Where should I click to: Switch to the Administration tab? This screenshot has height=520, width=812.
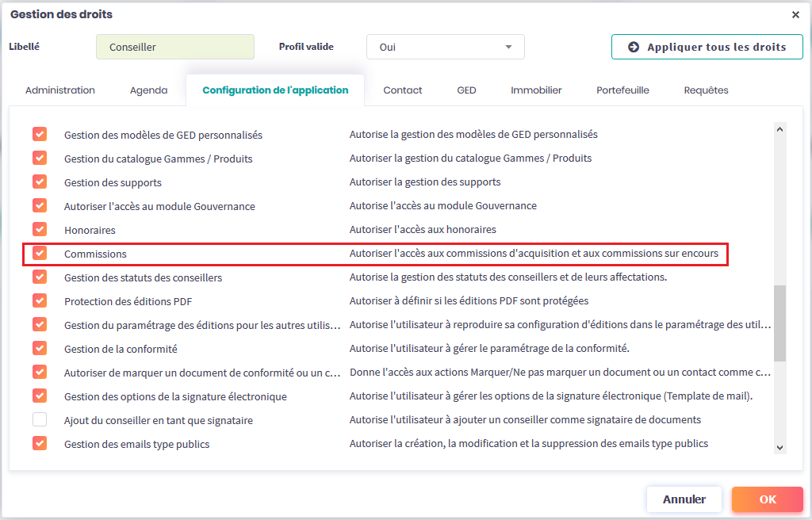[60, 90]
